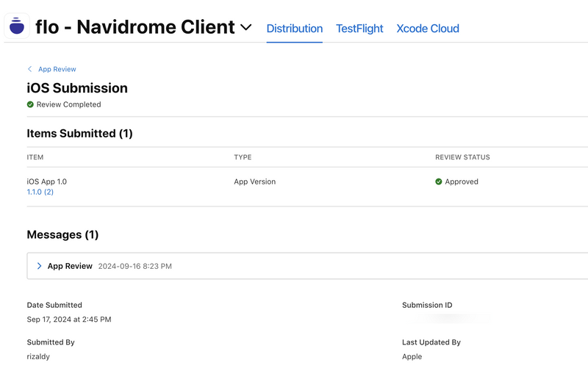
Task: Click the flo app icon
Action: (17, 26)
